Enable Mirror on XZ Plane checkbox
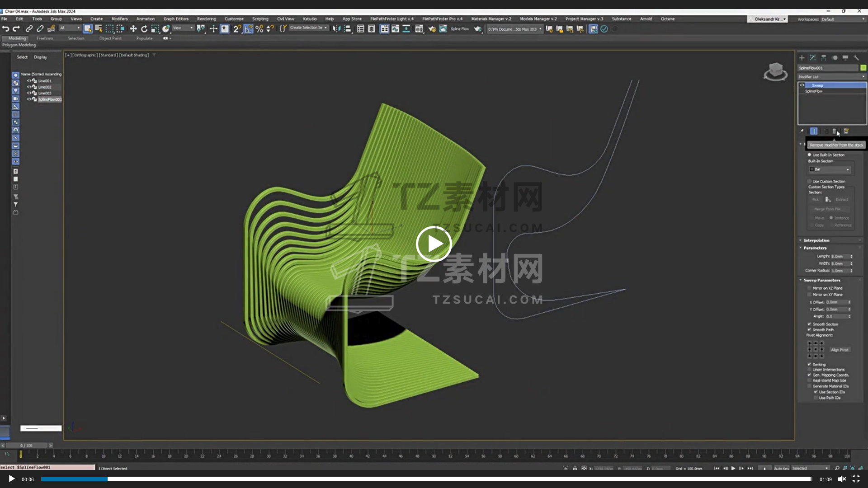The height and width of the screenshot is (488, 868). [809, 288]
